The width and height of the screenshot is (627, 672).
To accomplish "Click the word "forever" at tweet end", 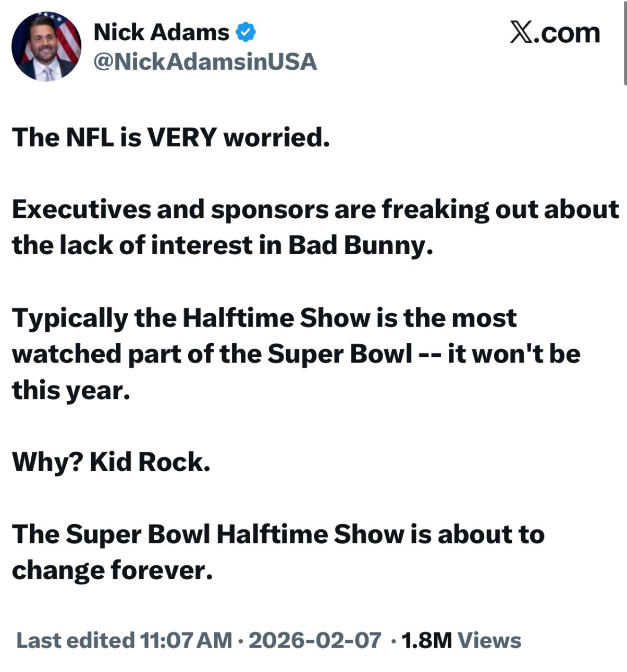I will point(161,570).
